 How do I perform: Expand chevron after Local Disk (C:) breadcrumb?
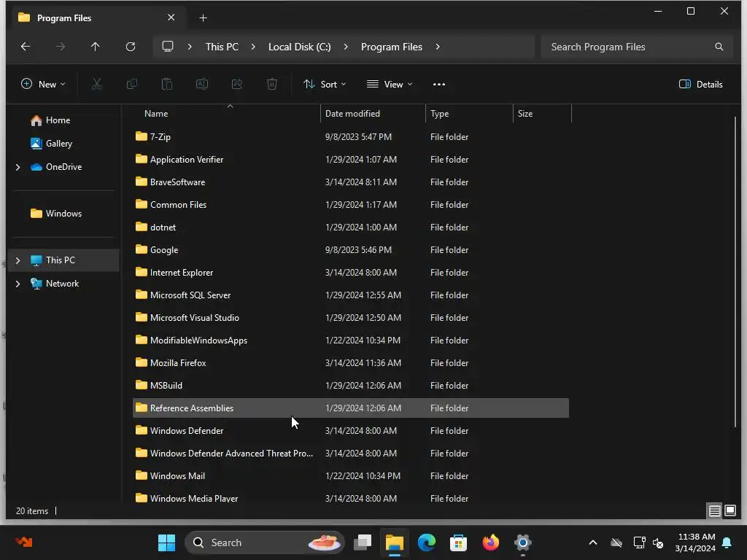pos(346,47)
